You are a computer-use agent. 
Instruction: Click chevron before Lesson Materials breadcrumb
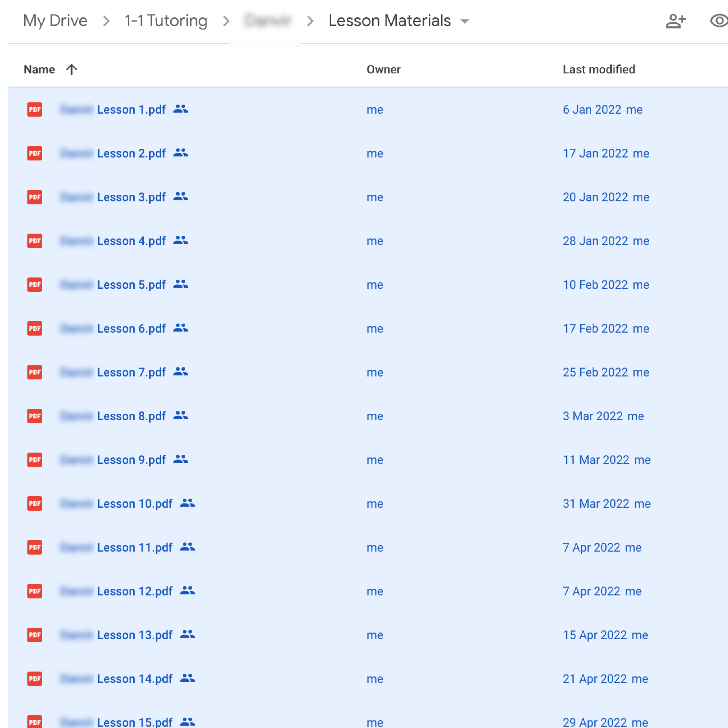[310, 21]
